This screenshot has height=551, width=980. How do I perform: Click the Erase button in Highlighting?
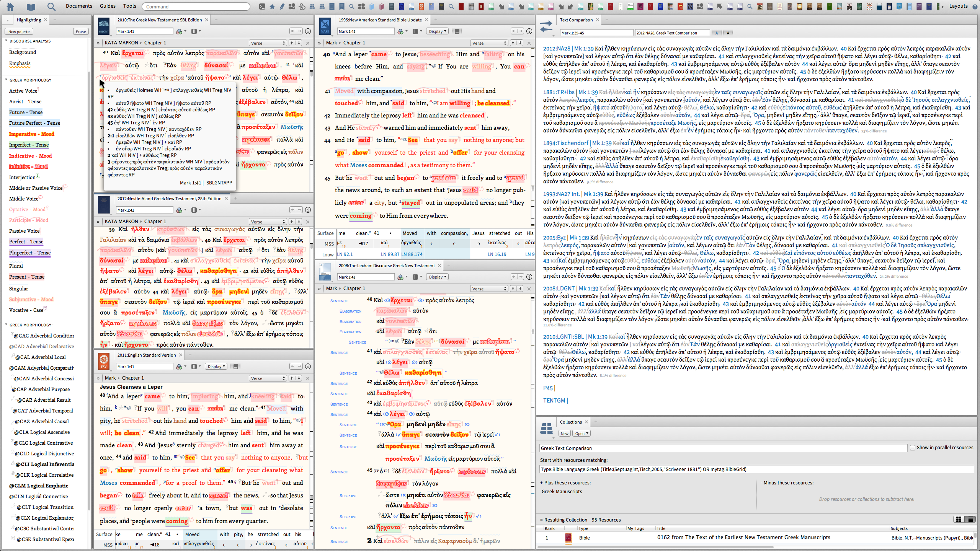pyautogui.click(x=81, y=32)
